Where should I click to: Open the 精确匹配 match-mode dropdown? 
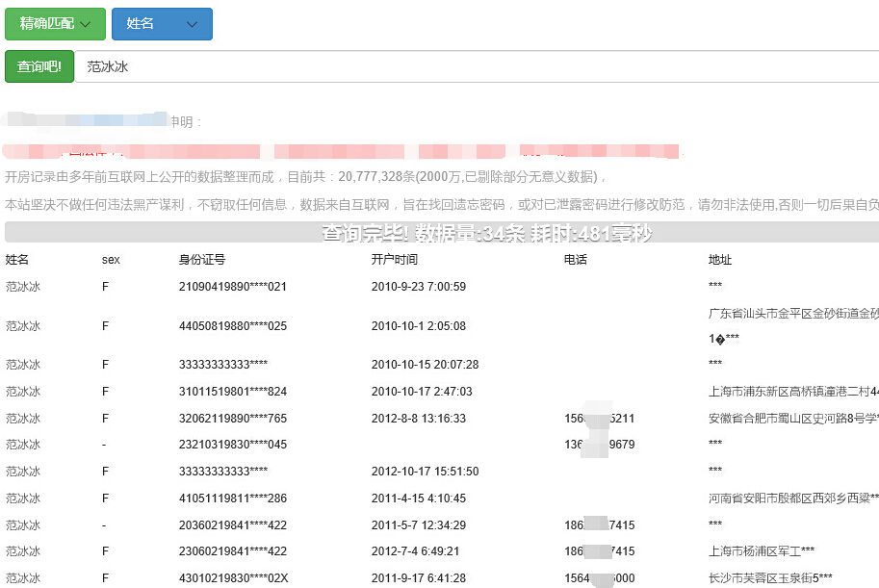click(55, 24)
